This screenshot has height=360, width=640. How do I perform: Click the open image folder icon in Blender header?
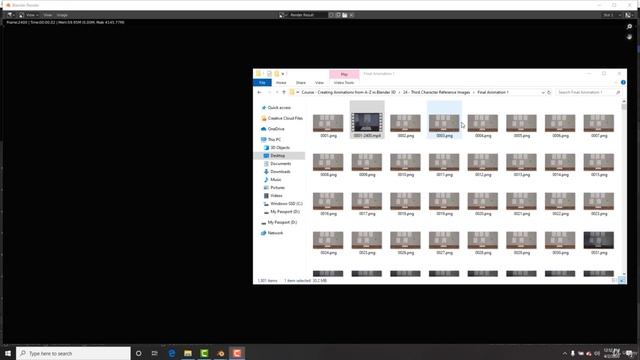point(345,15)
